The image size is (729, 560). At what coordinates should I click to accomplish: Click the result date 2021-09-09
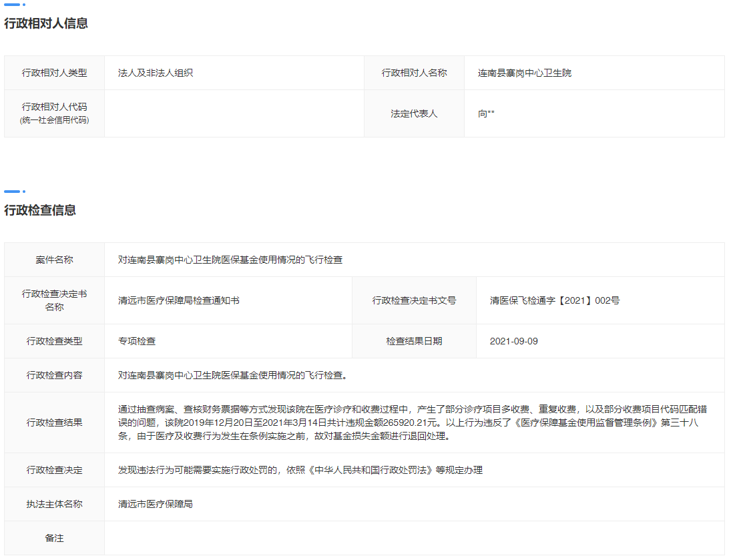point(513,341)
